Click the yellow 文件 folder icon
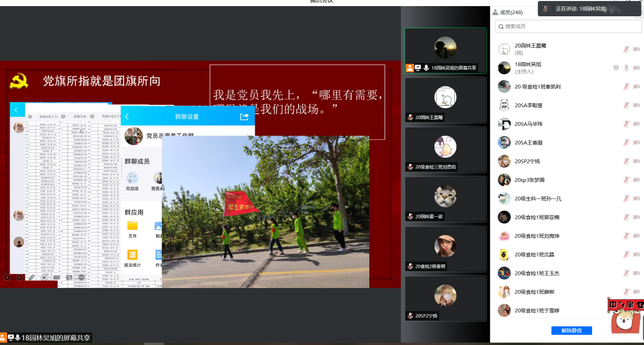 (132, 225)
